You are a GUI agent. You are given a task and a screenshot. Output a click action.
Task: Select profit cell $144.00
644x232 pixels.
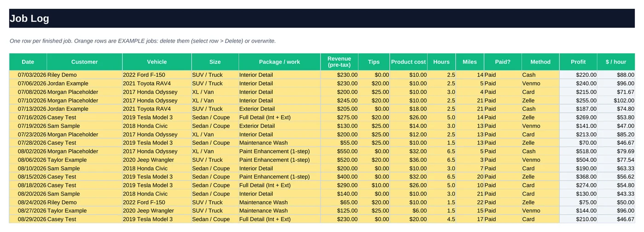[x=578, y=211]
